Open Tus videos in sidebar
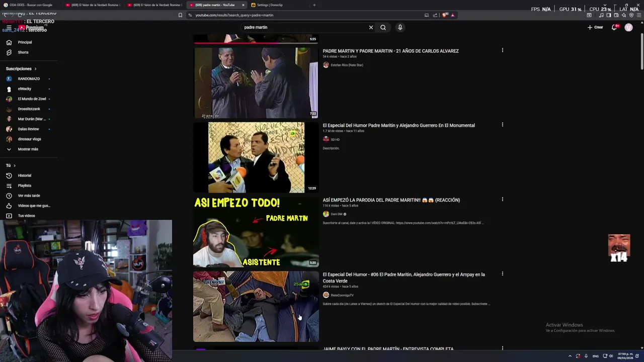The height and width of the screenshot is (362, 644). tap(29, 216)
